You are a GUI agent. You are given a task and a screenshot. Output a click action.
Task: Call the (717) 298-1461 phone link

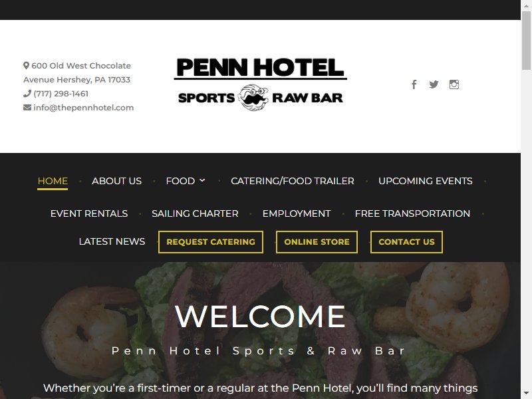pos(61,94)
